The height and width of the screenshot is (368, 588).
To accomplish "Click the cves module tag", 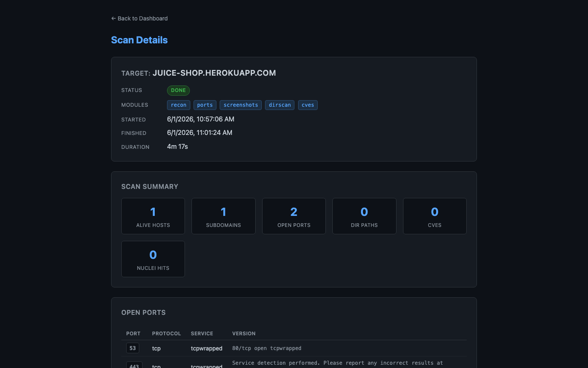I will (308, 105).
